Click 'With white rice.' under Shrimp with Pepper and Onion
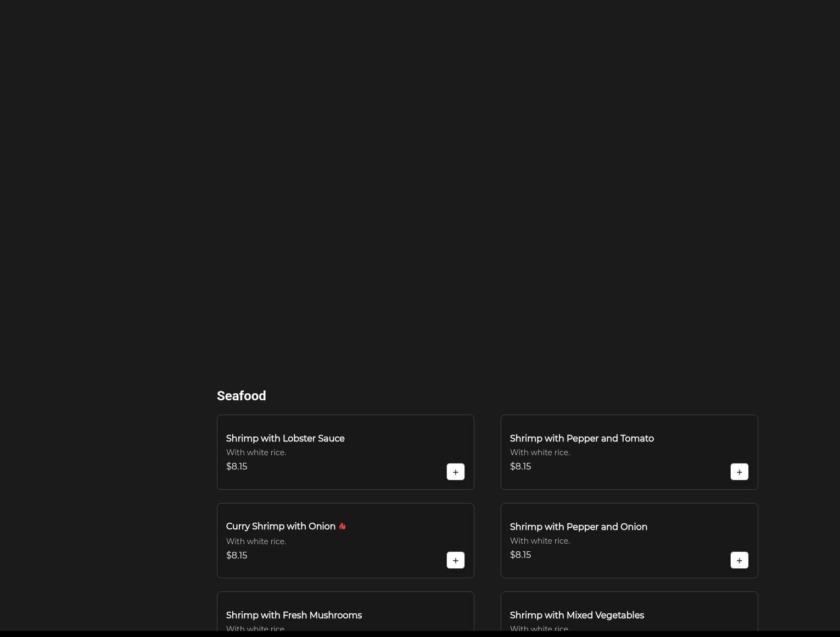Image resolution: width=840 pixels, height=637 pixels. 540,541
